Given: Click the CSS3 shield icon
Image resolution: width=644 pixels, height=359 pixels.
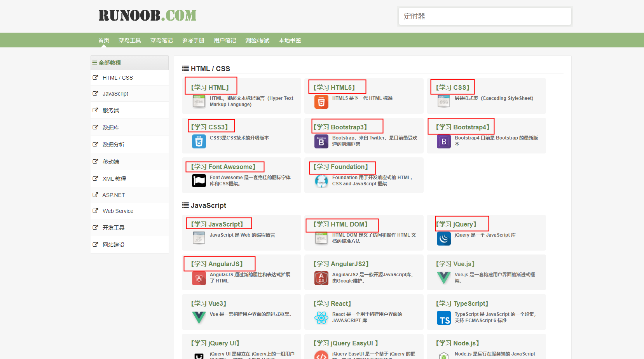Looking at the screenshot, I should pos(199,141).
